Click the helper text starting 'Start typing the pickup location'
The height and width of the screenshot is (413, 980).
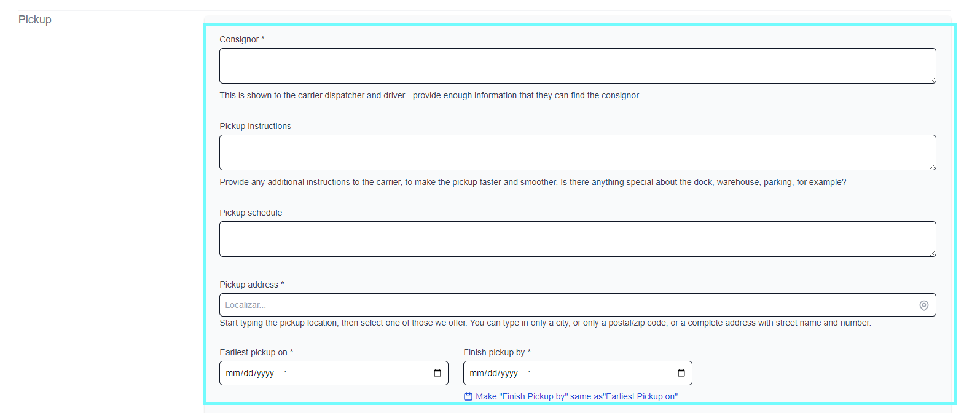click(545, 323)
